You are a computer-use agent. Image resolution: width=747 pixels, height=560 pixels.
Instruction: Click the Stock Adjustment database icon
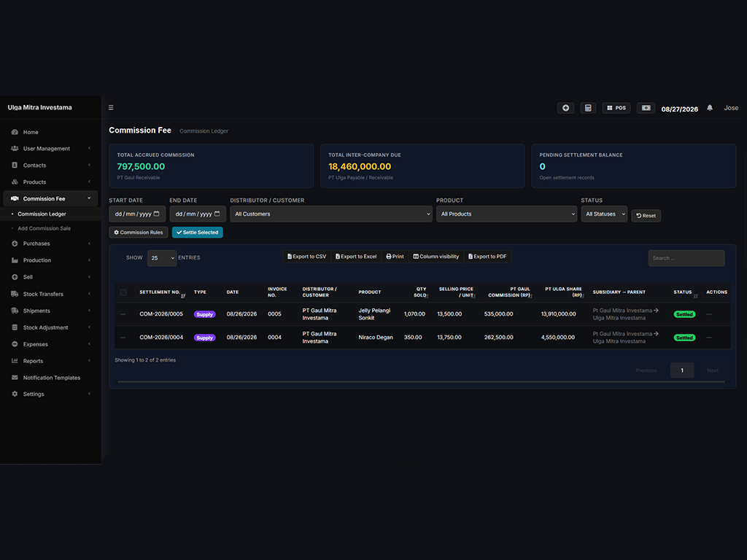(15, 327)
